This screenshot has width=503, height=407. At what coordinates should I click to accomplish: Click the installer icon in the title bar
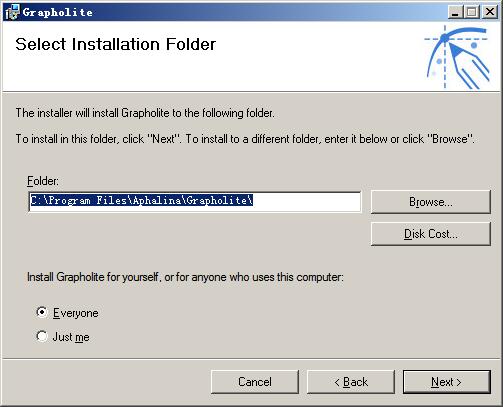pos(13,12)
